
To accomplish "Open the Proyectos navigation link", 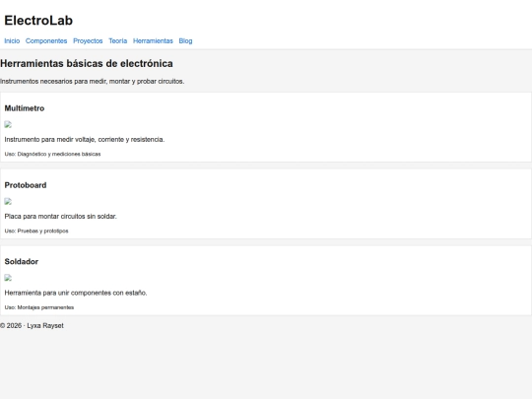I will 88,40.
